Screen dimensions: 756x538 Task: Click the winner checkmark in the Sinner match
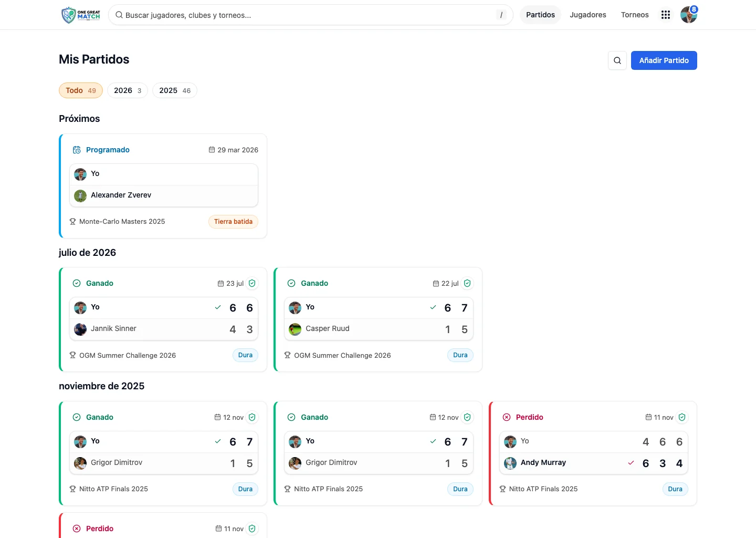(x=218, y=307)
